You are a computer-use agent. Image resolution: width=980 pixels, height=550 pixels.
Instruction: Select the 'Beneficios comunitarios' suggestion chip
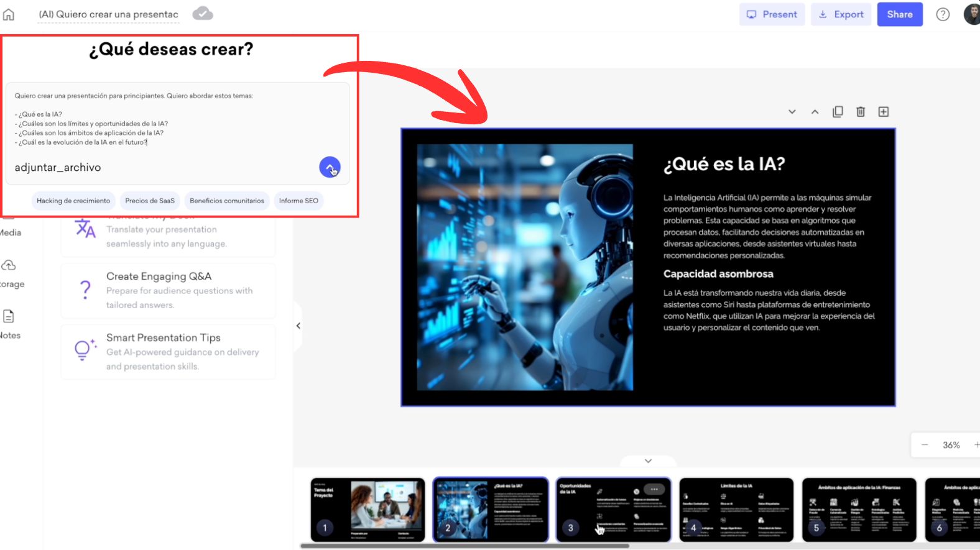227,201
